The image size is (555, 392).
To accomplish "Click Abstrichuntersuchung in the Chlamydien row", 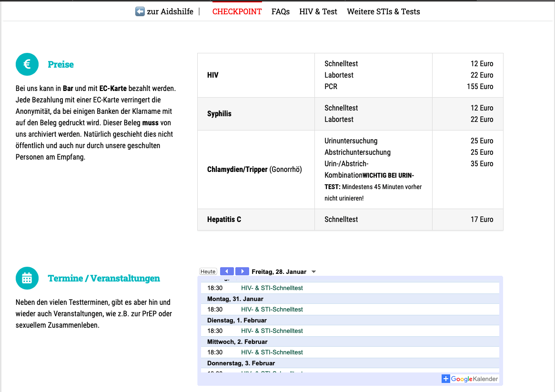I will pos(357,152).
